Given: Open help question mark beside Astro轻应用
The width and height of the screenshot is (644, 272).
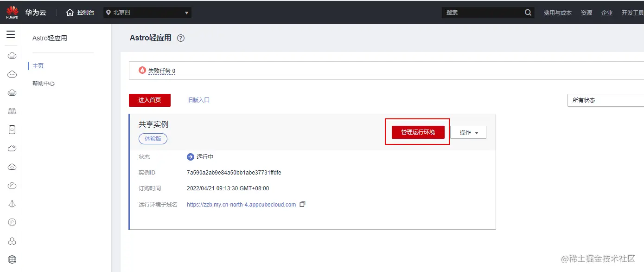Looking at the screenshot, I should click(181, 38).
